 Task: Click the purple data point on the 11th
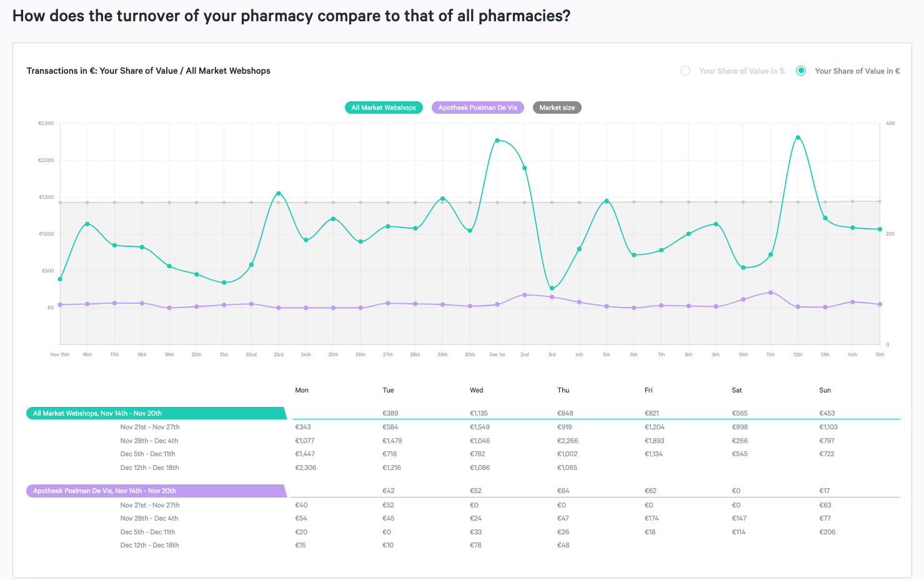(x=770, y=292)
